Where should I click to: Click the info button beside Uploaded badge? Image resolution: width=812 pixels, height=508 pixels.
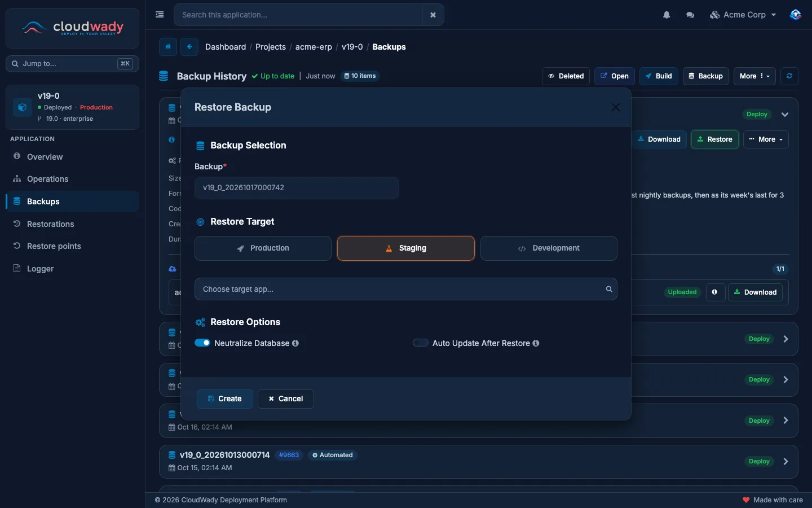coord(715,292)
